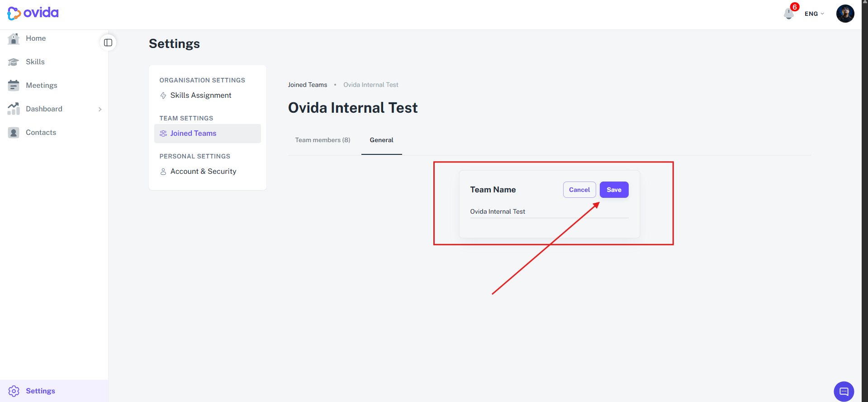868x402 pixels.
Task: Click the Settings page heading
Action: coord(174,43)
